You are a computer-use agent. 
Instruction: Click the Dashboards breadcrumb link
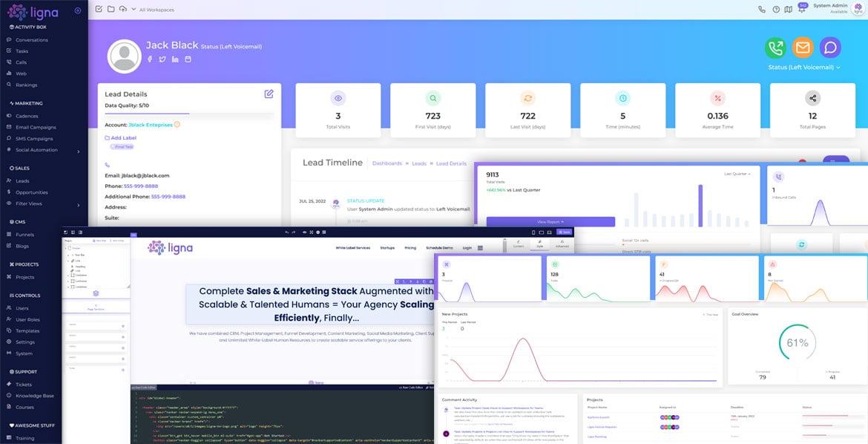(x=387, y=163)
